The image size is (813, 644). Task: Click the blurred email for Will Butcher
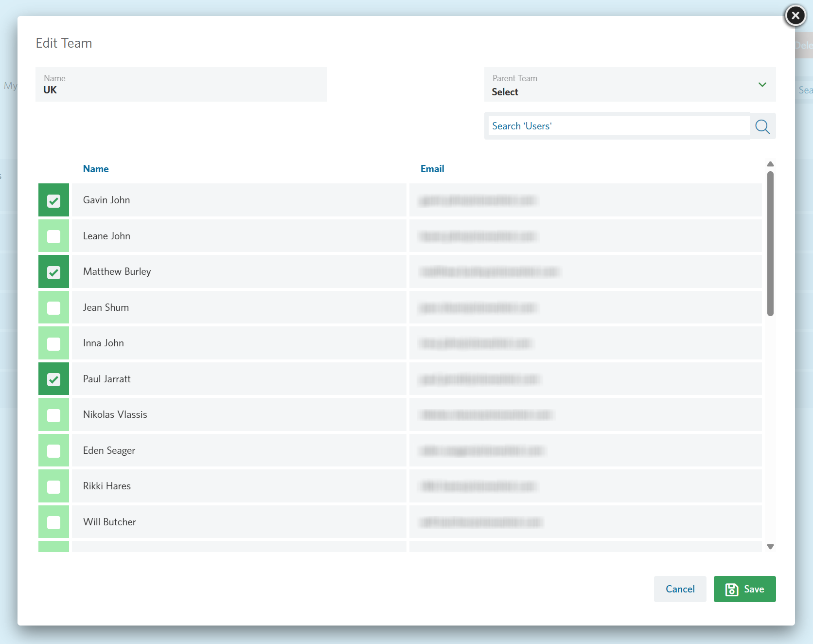click(481, 522)
